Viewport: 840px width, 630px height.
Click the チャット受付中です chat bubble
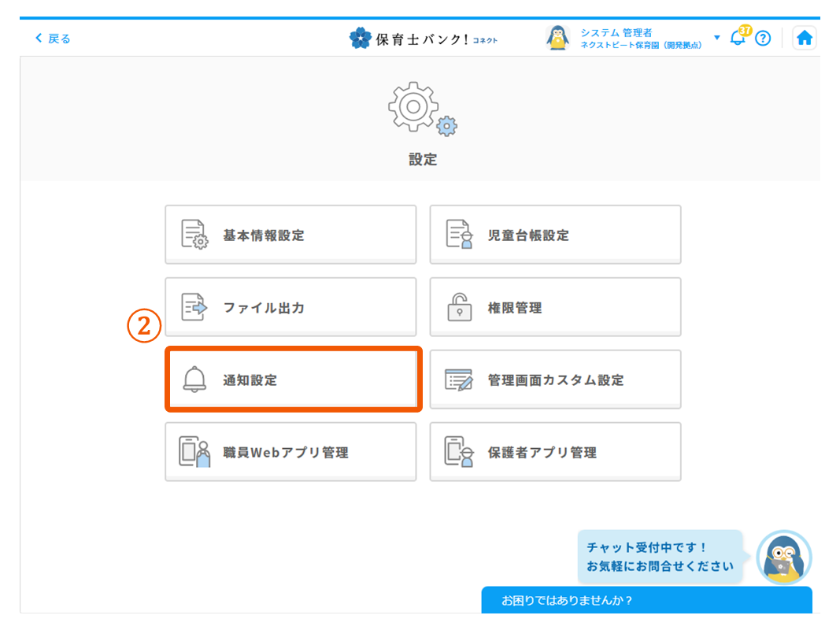[659, 558]
